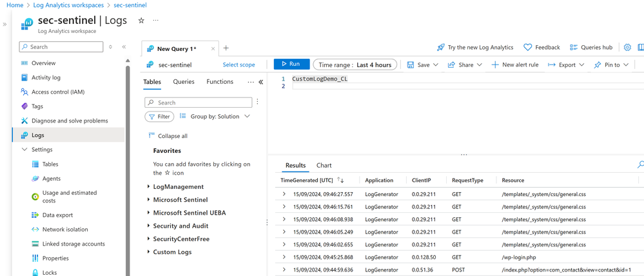644x276 pixels.
Task: Open more options next to Functions tab
Action: click(251, 82)
